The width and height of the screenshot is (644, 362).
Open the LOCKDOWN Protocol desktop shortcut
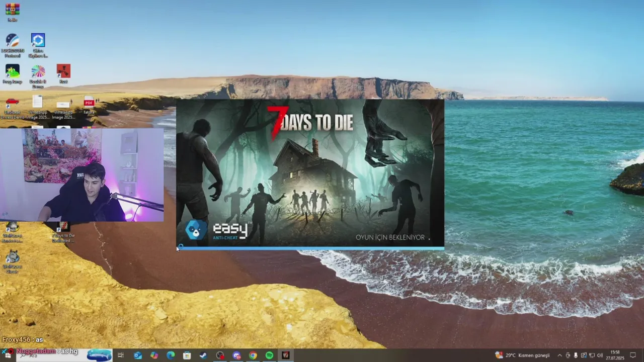pos(12,45)
